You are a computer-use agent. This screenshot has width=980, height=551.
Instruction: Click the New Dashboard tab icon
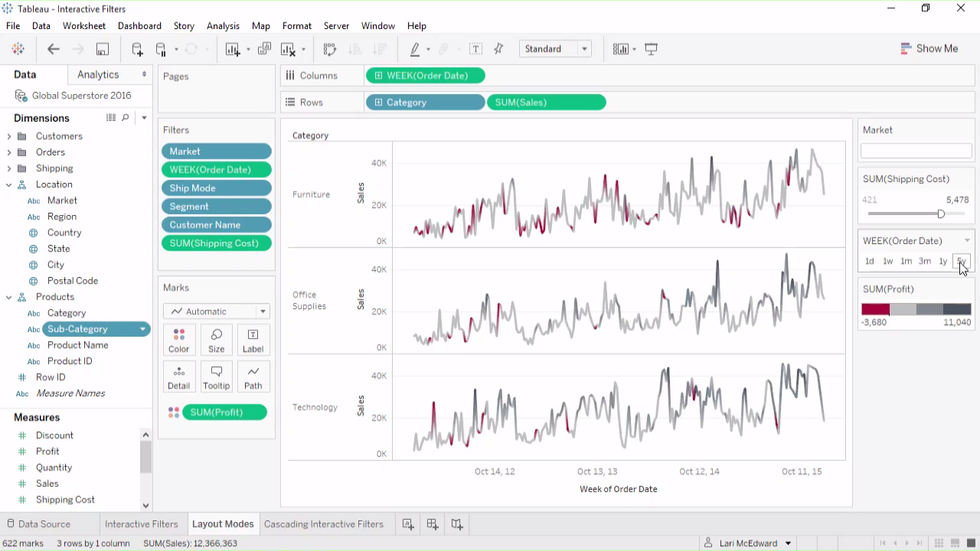pos(433,524)
